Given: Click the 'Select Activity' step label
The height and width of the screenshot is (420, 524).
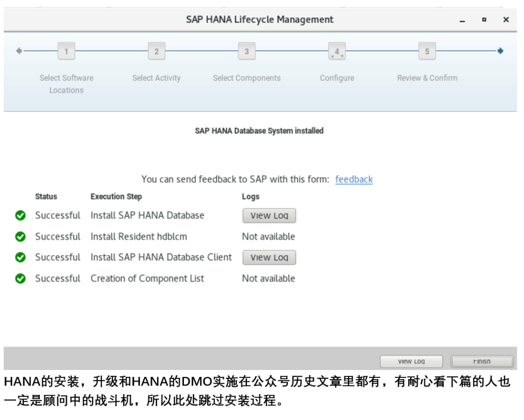Looking at the screenshot, I should coord(156,78).
